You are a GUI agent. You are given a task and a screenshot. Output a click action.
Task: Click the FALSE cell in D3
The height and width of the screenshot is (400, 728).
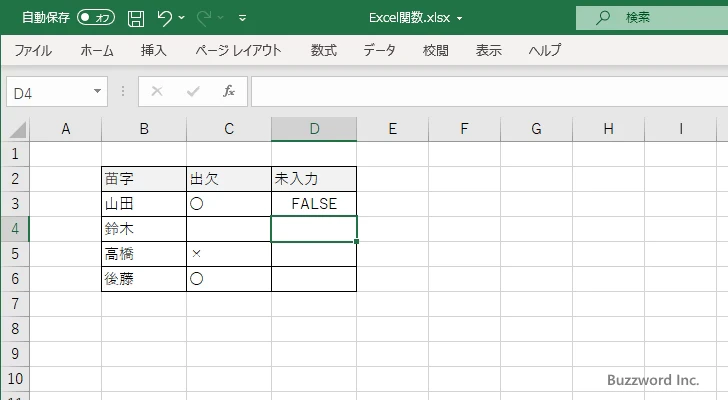click(314, 204)
